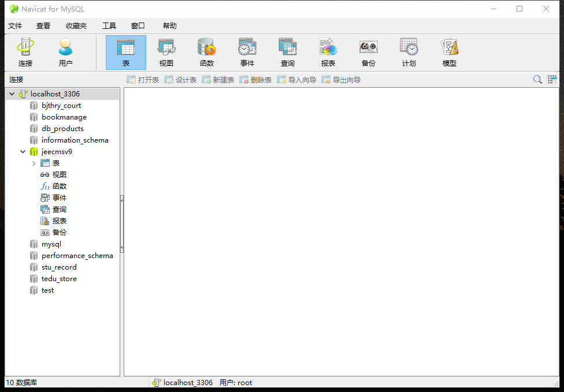Viewport: 564px width, 392px height.
Task: Click 打开表 (Open Table) button
Action: (x=143, y=80)
